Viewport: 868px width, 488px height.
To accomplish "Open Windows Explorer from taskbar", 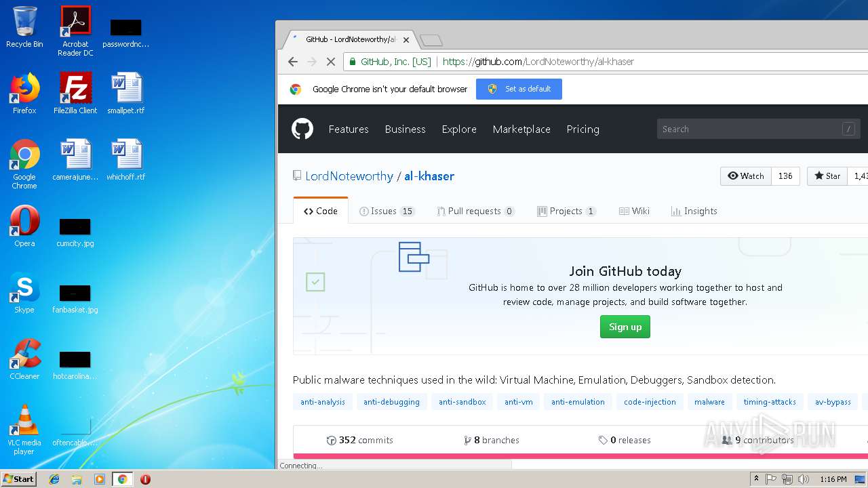I will (x=77, y=479).
